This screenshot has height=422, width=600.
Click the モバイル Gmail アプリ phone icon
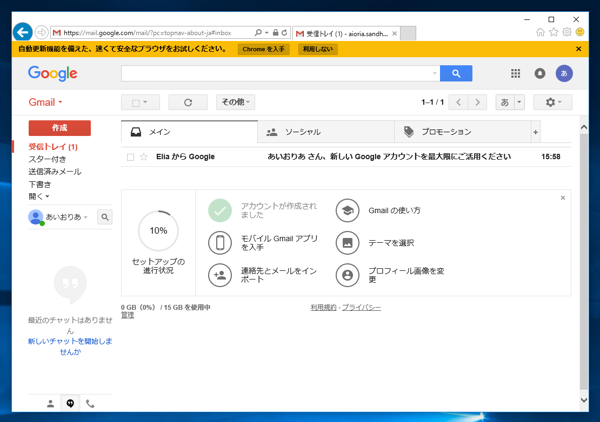click(220, 243)
